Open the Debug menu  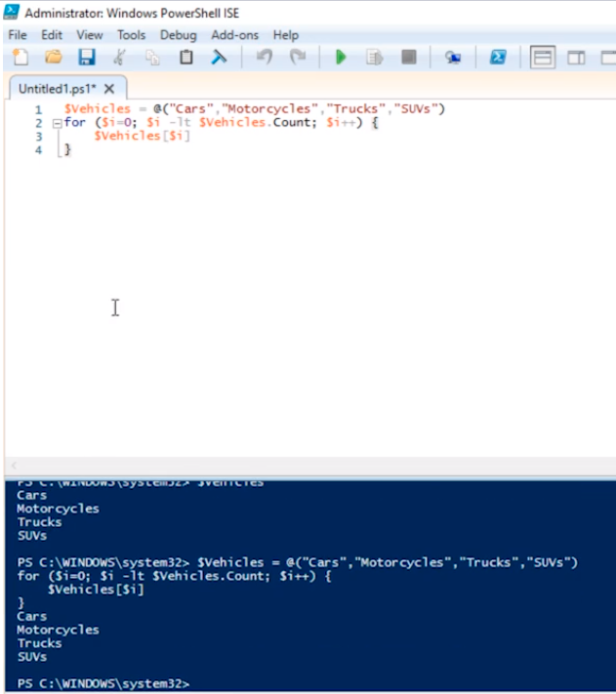pyautogui.click(x=178, y=35)
